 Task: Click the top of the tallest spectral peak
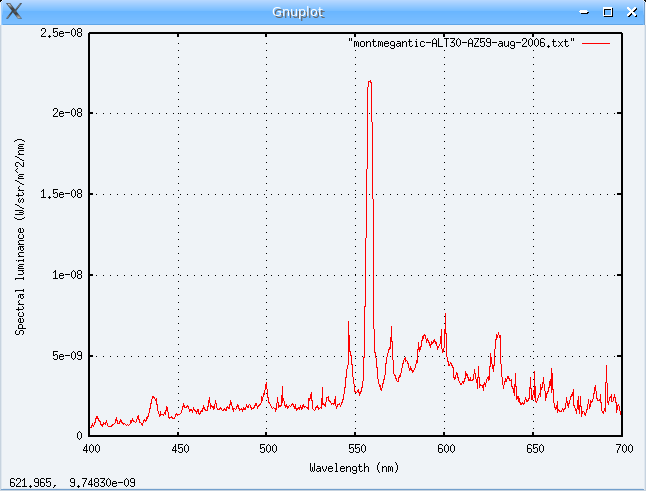(369, 82)
